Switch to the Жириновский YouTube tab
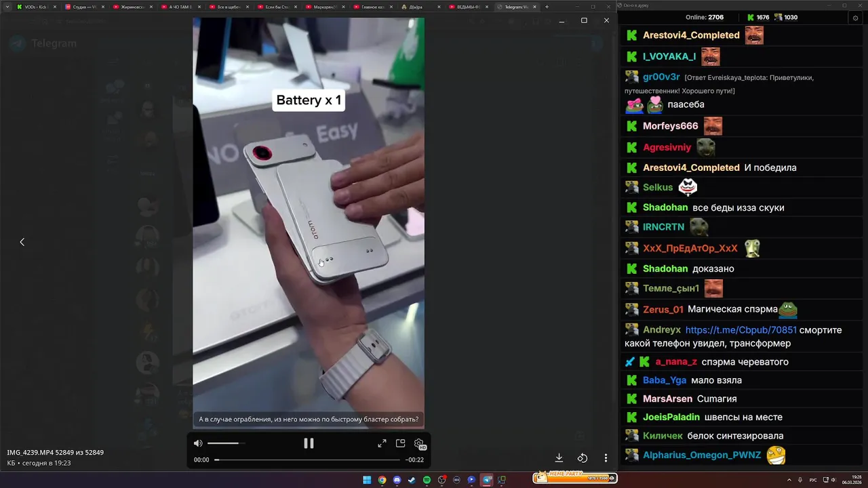Viewport: 868px width, 488px height. click(132, 7)
